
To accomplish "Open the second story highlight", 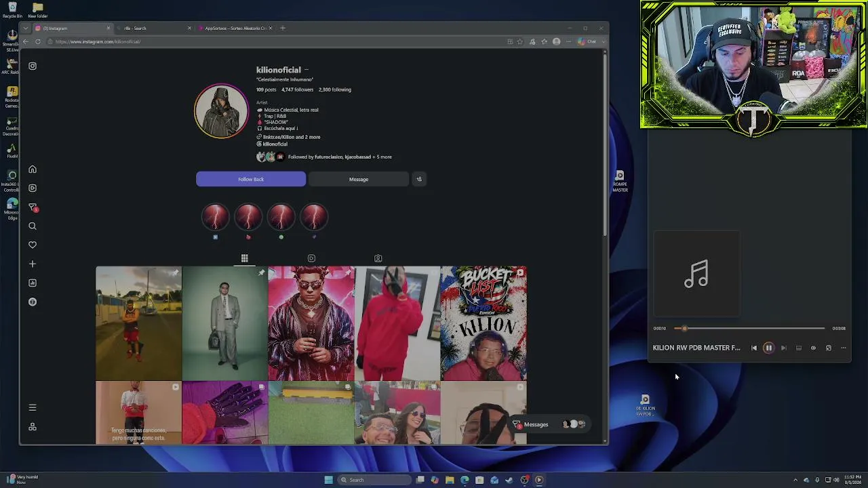I will pyautogui.click(x=248, y=217).
